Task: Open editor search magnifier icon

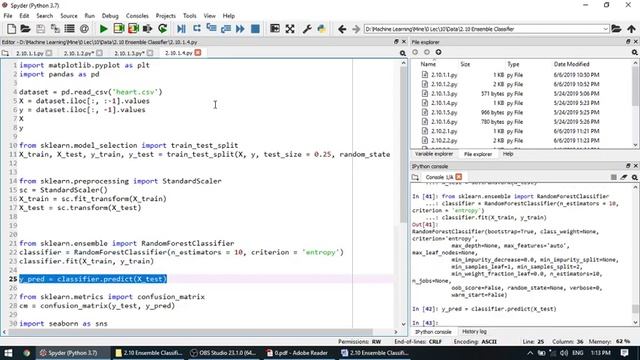Action: (402, 53)
